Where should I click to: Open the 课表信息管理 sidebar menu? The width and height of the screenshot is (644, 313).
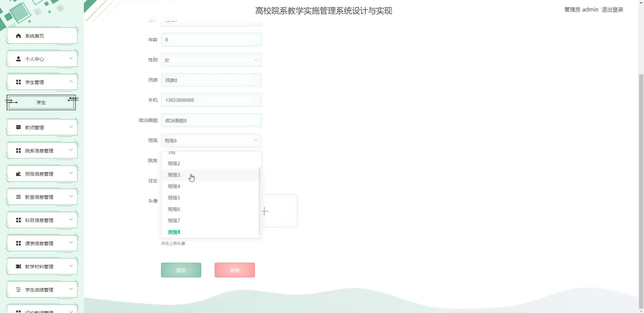(x=42, y=243)
